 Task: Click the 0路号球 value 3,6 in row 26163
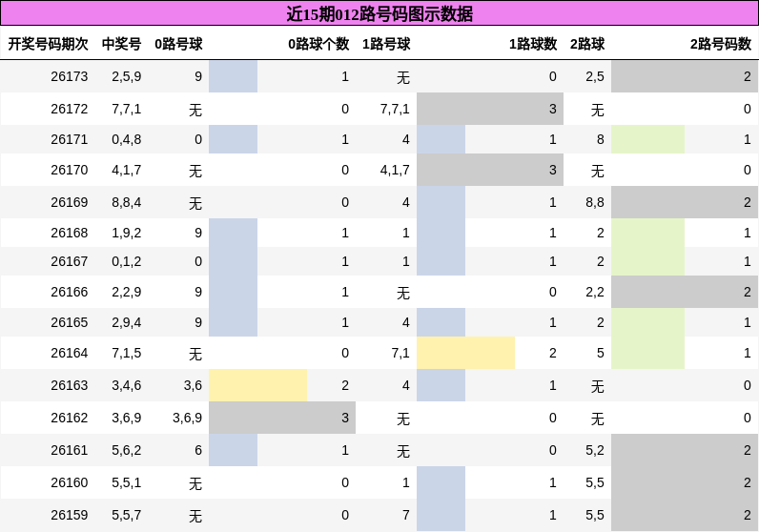point(193,385)
